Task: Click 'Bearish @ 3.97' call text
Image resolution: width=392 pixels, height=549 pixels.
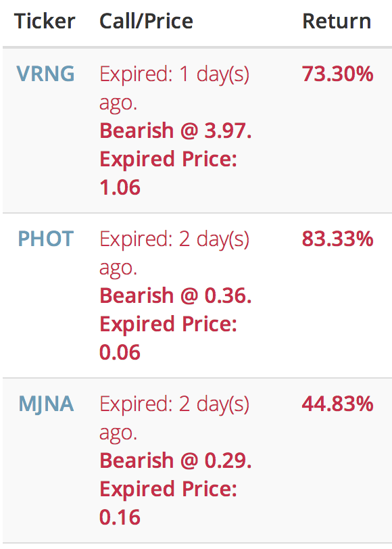Action: point(176,130)
